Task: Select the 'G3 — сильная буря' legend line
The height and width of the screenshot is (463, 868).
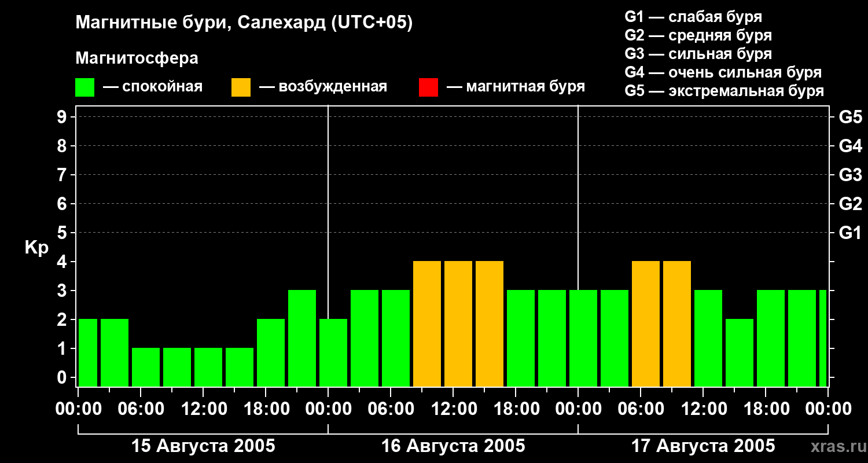Action: pos(698,54)
